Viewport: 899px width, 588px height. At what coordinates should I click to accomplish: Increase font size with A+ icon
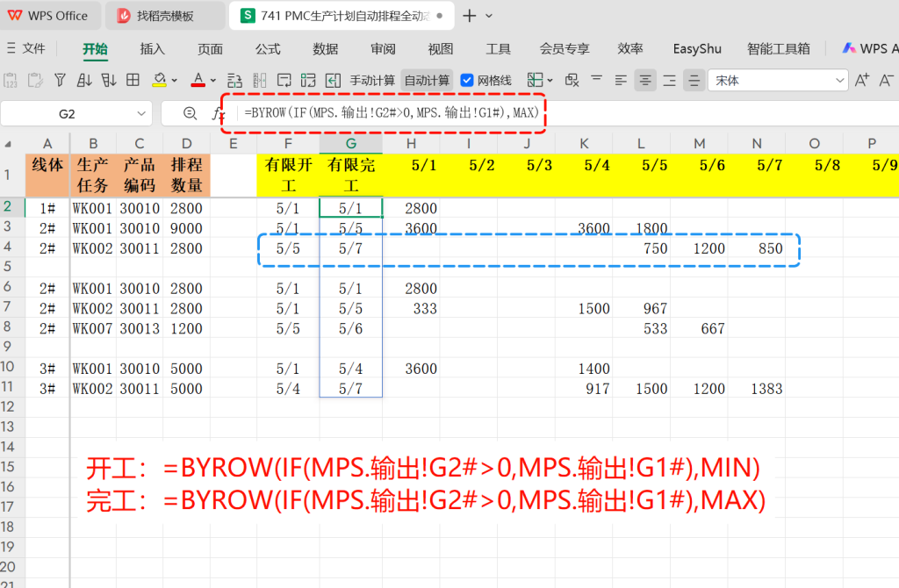pyautogui.click(x=862, y=80)
